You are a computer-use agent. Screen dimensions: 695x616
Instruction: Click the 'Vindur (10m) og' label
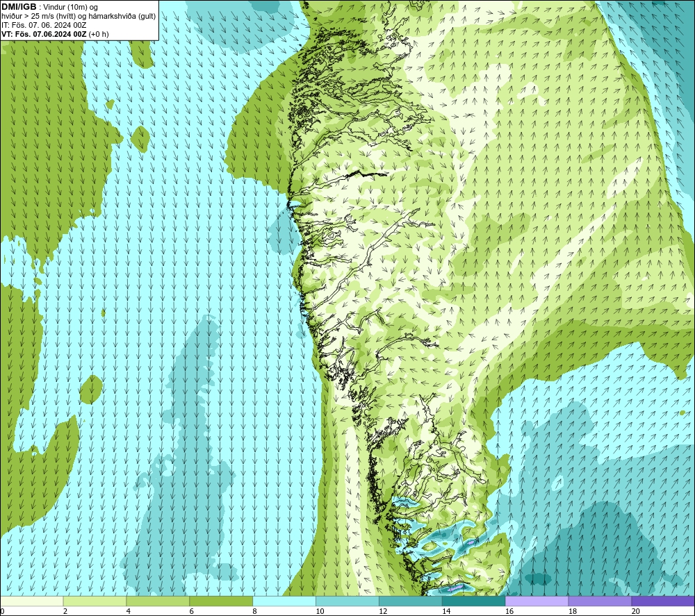[x=70, y=7]
